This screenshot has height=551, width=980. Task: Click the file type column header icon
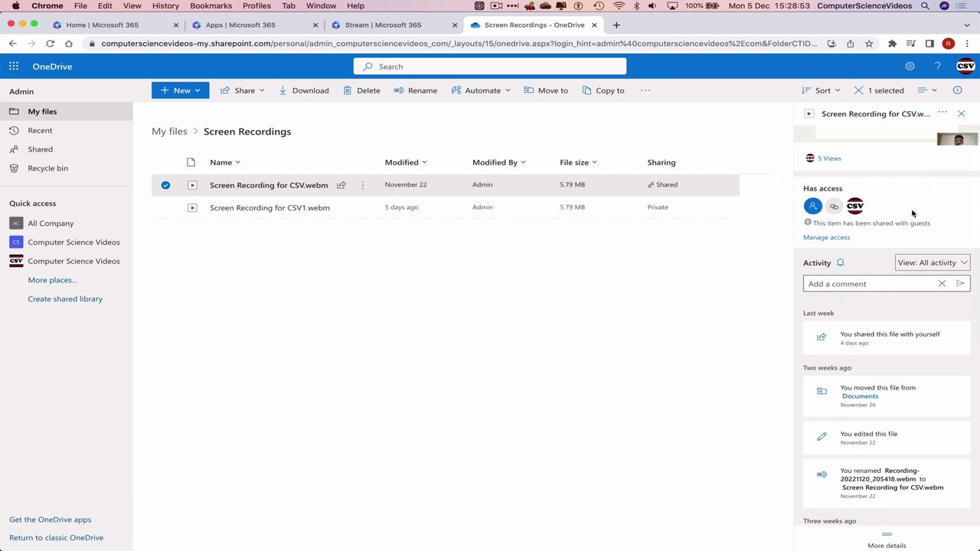pos(191,162)
